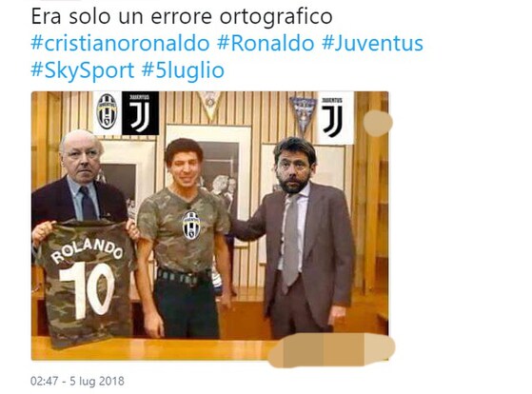The height and width of the screenshot is (394, 532).
Task: Open the #cristianoronaldo hashtag
Action: click(120, 44)
